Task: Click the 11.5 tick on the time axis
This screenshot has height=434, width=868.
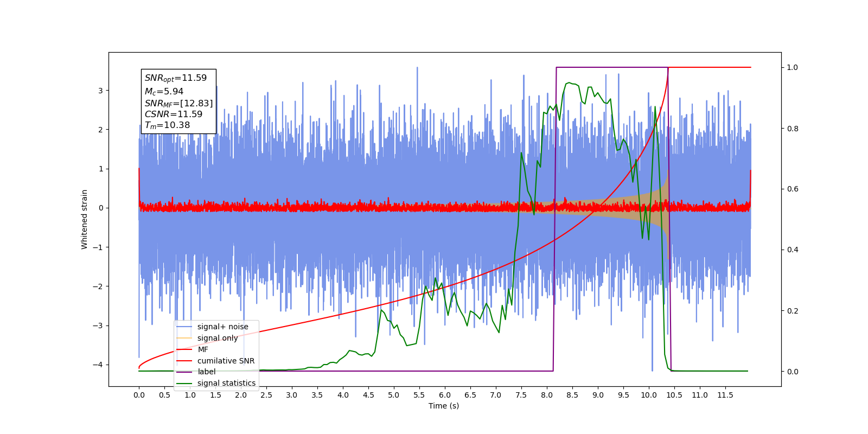Action: pyautogui.click(x=725, y=395)
